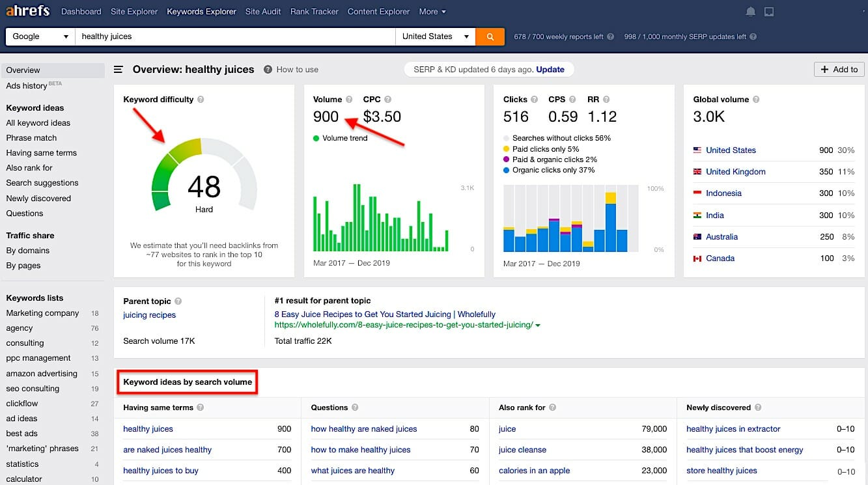This screenshot has height=485, width=868.
Task: Open the United States country dropdown
Action: click(x=436, y=36)
